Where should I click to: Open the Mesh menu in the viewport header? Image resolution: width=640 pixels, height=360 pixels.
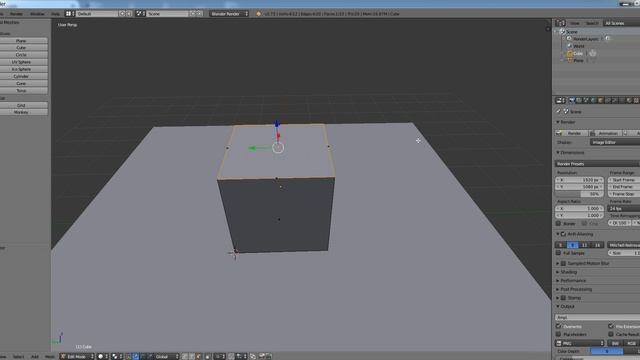coord(49,356)
